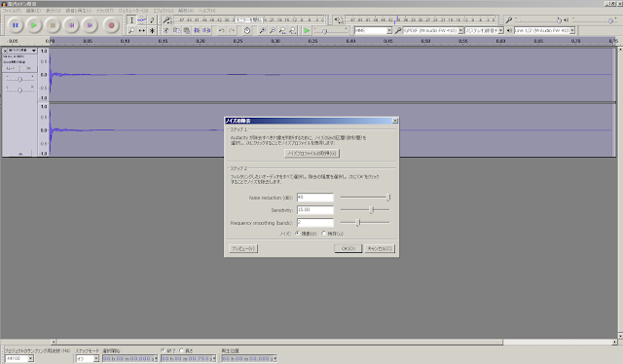This screenshot has width=623, height=364.
Task: Collapse the track with the bottom arrow button
Action: tap(20, 154)
